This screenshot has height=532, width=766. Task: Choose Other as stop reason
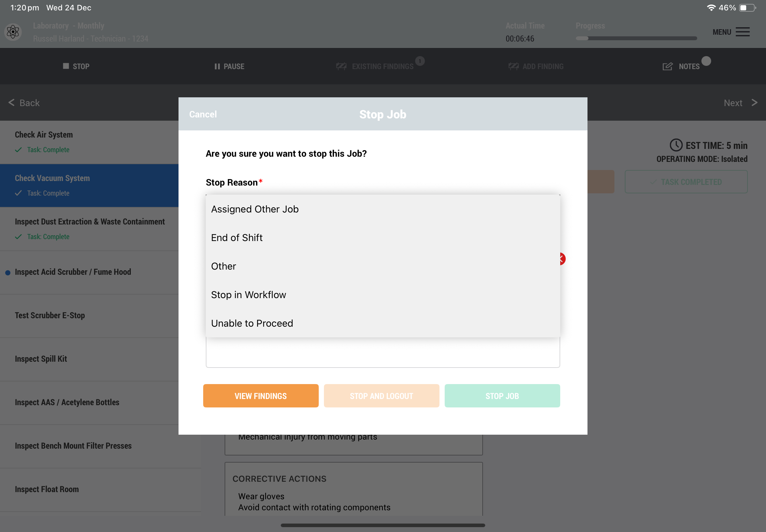click(223, 266)
